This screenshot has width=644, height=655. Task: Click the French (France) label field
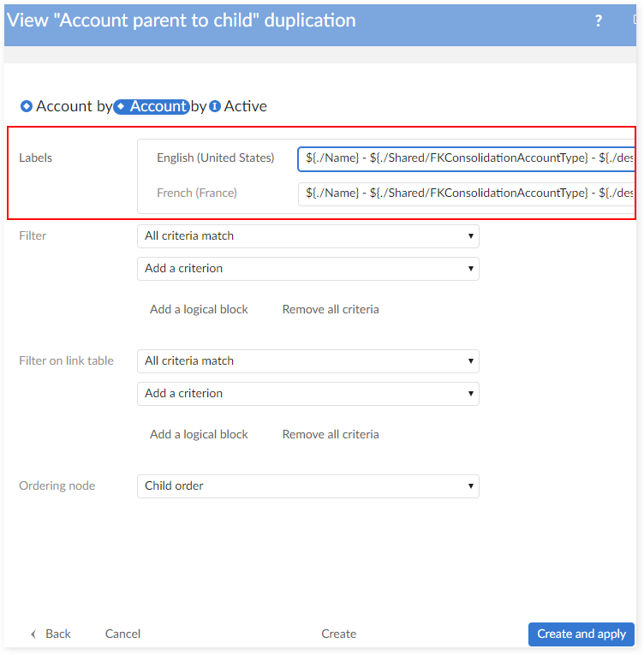467,194
